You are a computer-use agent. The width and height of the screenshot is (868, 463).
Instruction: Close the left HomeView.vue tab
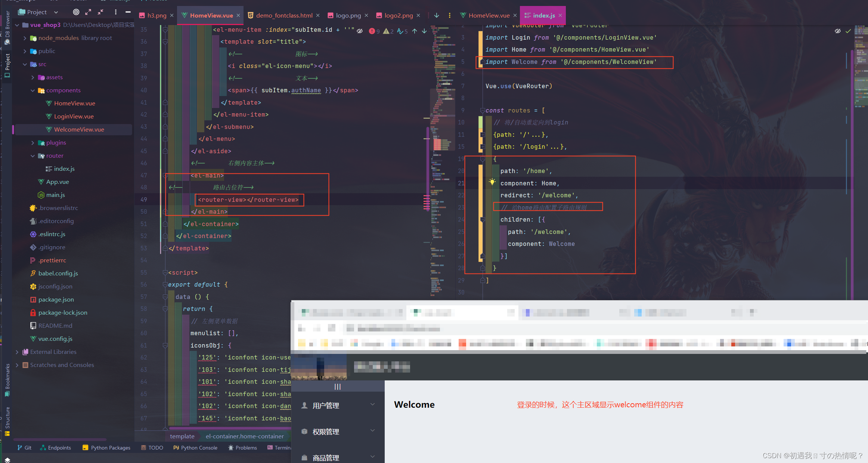click(x=238, y=15)
